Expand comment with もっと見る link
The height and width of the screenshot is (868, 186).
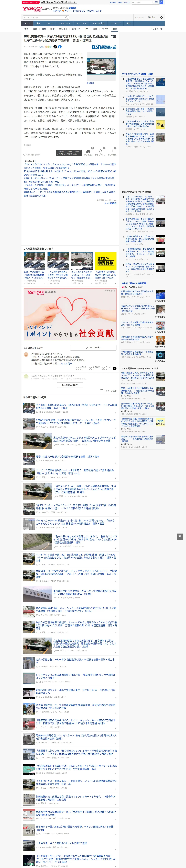tap(66, 364)
